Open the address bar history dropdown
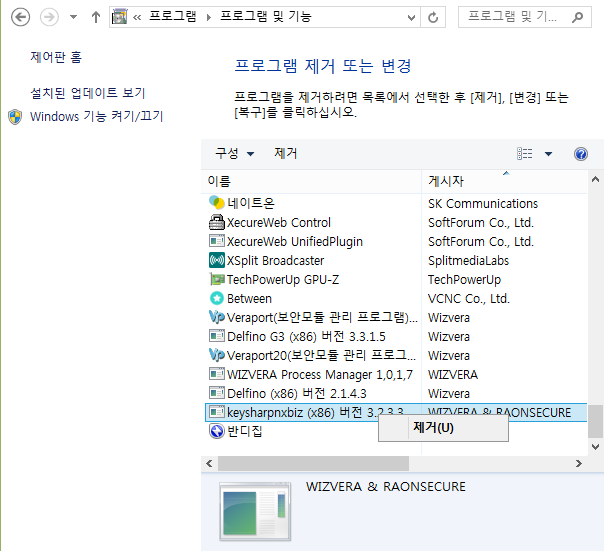The image size is (604, 551). [411, 17]
